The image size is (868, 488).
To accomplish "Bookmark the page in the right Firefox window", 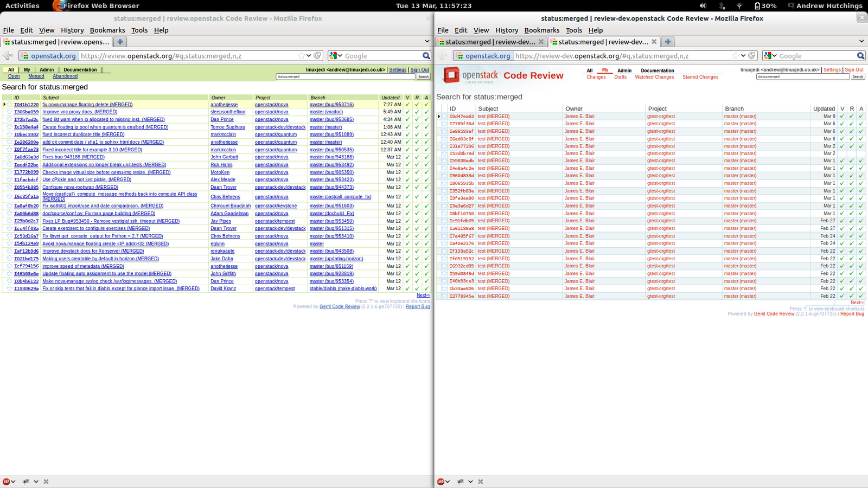I will click(736, 55).
